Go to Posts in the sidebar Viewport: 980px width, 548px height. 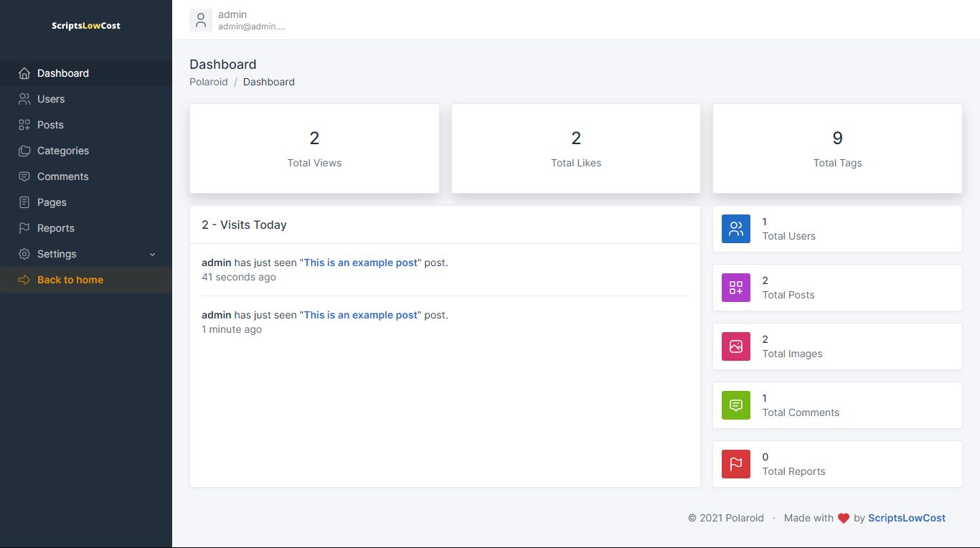[50, 125]
